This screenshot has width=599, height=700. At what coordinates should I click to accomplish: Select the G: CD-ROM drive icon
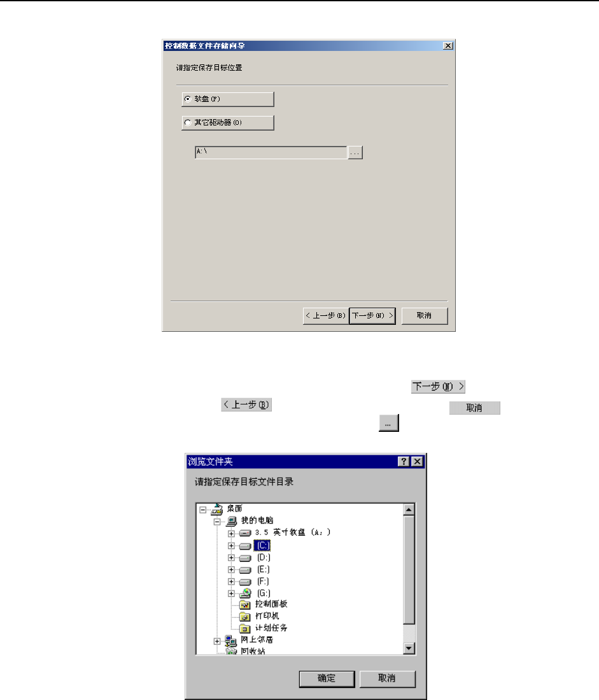pyautogui.click(x=245, y=593)
